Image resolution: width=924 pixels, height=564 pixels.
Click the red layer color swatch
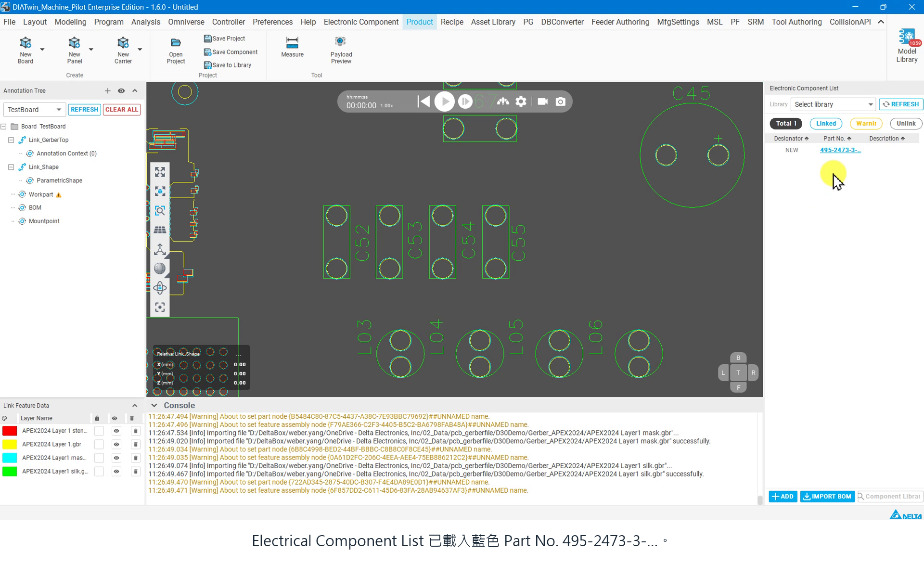10,431
